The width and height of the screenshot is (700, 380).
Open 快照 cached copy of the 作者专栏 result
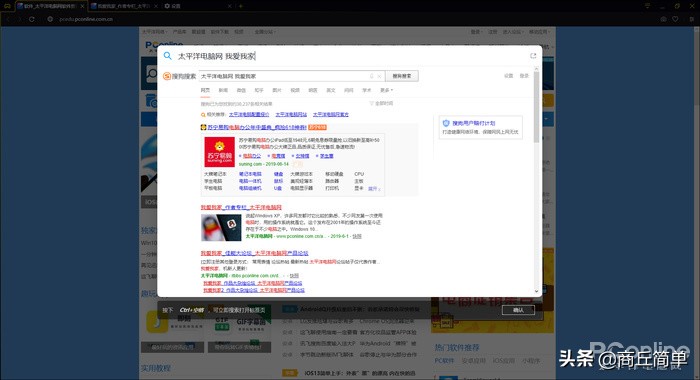coord(357,236)
